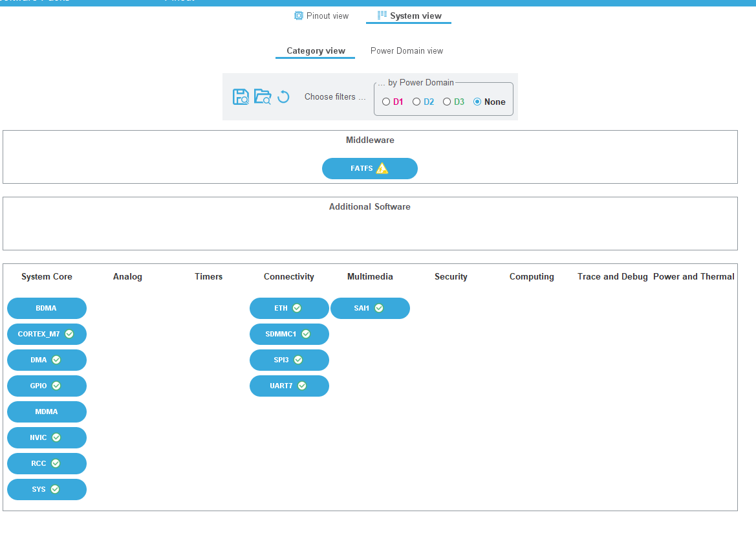The width and height of the screenshot is (756, 539).
Task: Click the FATFS warning triangle icon
Action: click(x=382, y=168)
